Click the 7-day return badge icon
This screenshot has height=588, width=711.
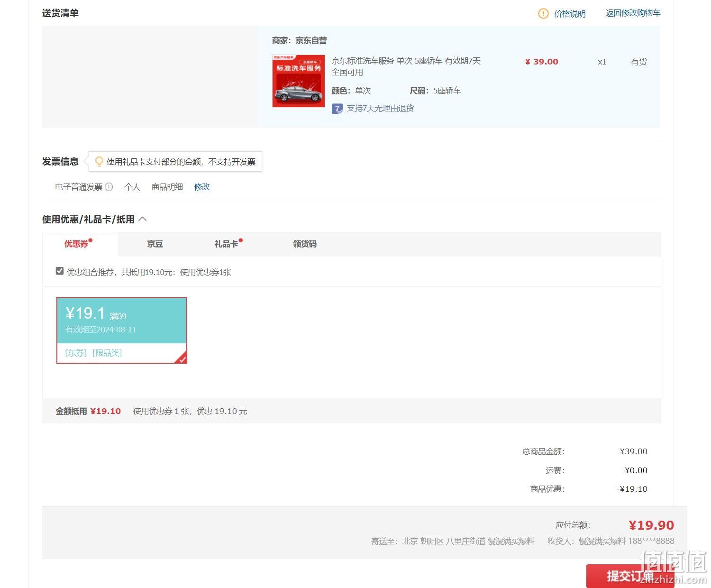pos(337,109)
